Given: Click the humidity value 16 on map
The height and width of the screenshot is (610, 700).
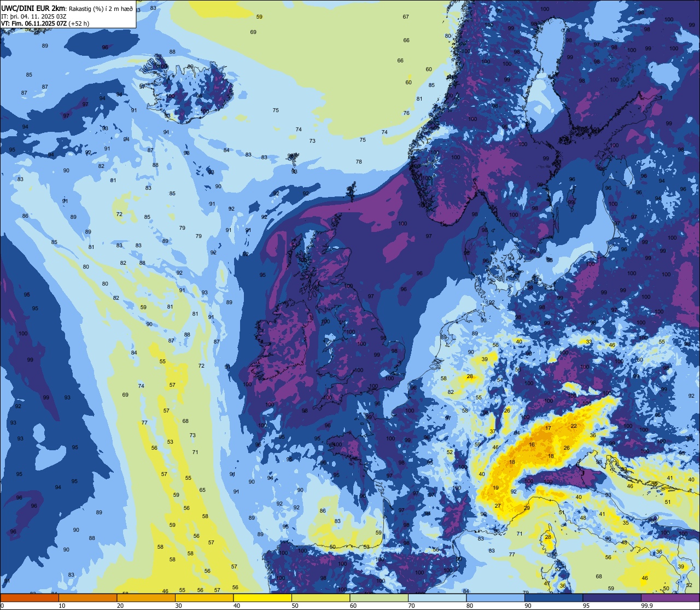Looking at the screenshot, I should (532, 445).
